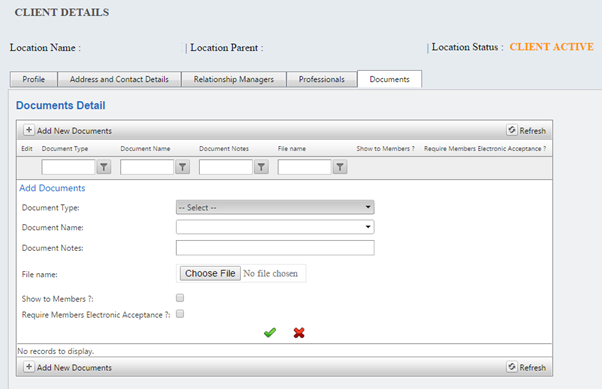Cancel with the red X icon

point(299,333)
